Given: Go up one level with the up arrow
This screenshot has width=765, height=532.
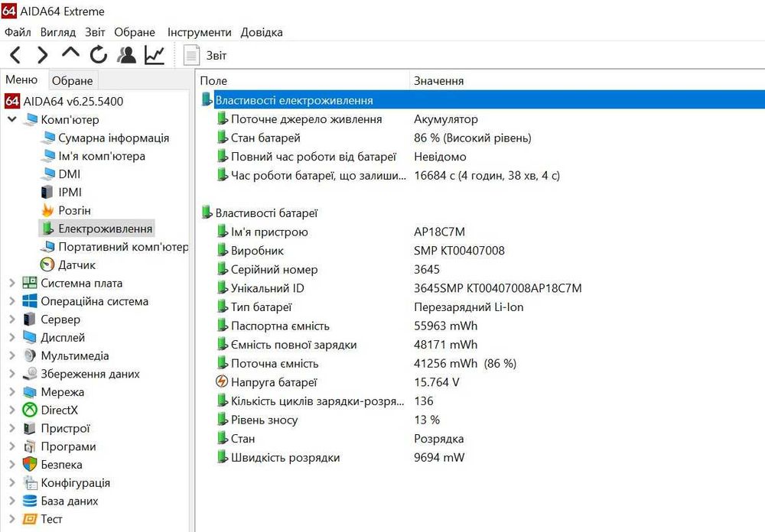Looking at the screenshot, I should [70, 53].
